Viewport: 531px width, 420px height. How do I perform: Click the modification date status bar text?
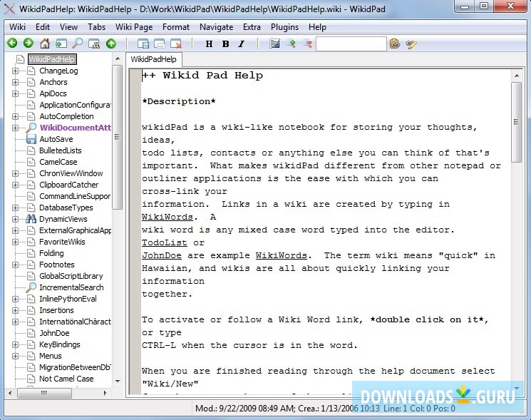(245, 409)
